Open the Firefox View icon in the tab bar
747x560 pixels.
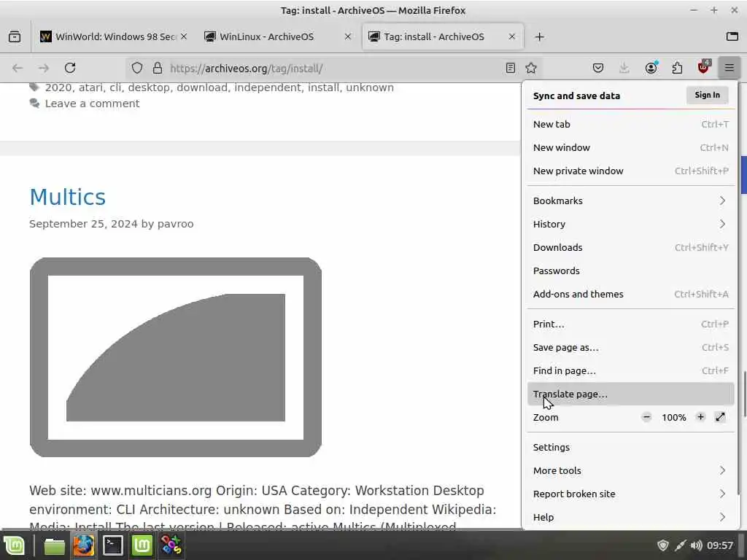(x=15, y=36)
